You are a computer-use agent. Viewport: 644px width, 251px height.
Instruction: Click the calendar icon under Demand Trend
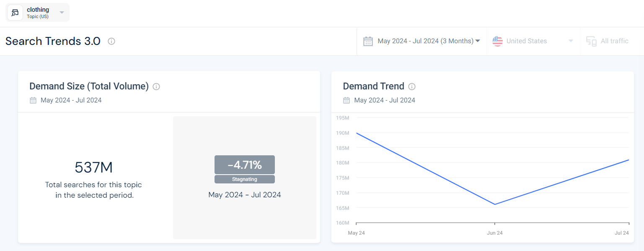tap(346, 100)
